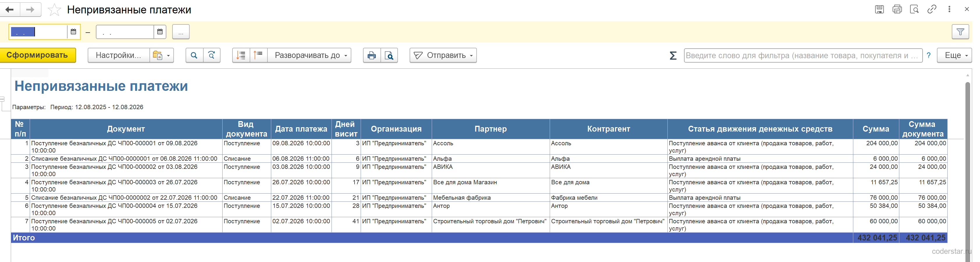
Task: Click the filter funnel icon at top right
Action: click(960, 32)
